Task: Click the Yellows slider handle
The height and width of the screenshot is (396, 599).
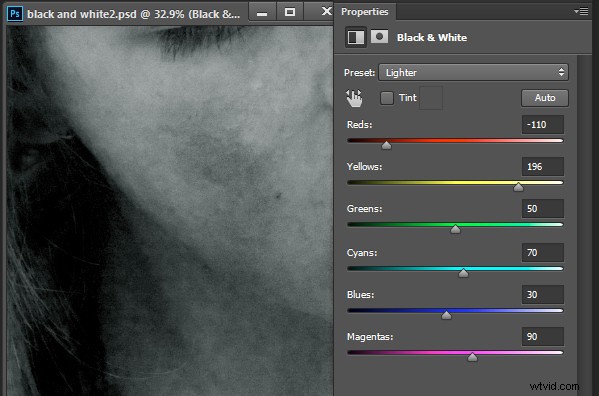Action: [518, 187]
